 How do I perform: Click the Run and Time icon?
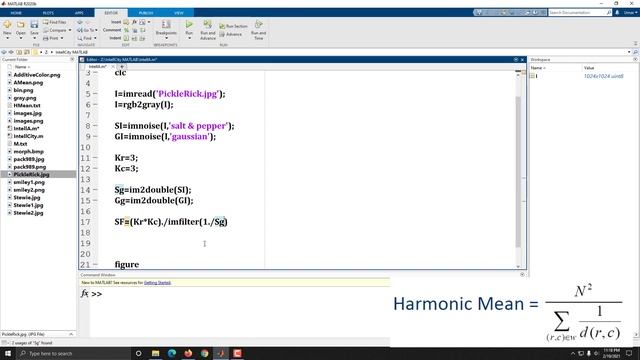258,24
